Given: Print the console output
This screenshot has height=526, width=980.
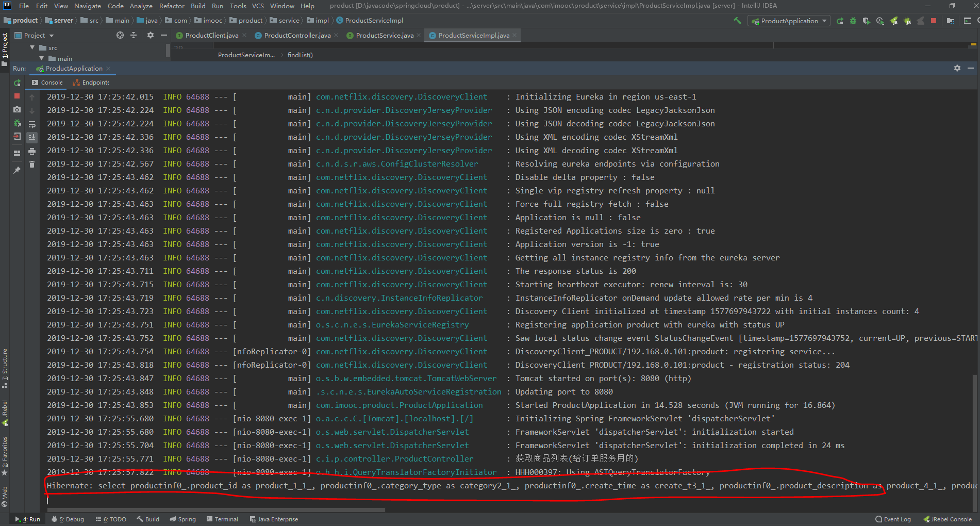Looking at the screenshot, I should [x=32, y=151].
